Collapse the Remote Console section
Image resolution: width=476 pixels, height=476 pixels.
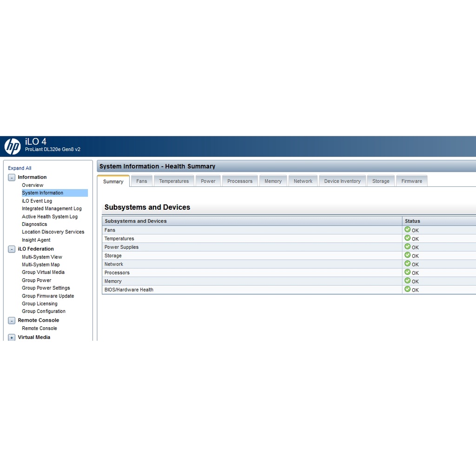coord(12,320)
